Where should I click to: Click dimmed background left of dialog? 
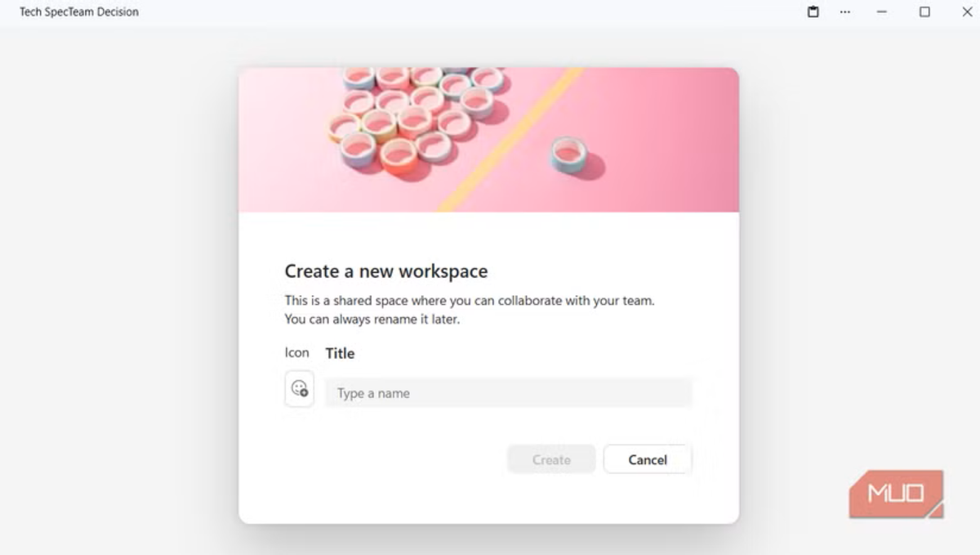118,294
